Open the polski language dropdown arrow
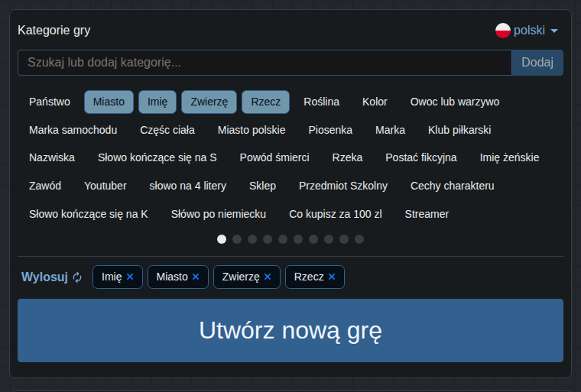This screenshot has height=392, width=581. coord(554,31)
